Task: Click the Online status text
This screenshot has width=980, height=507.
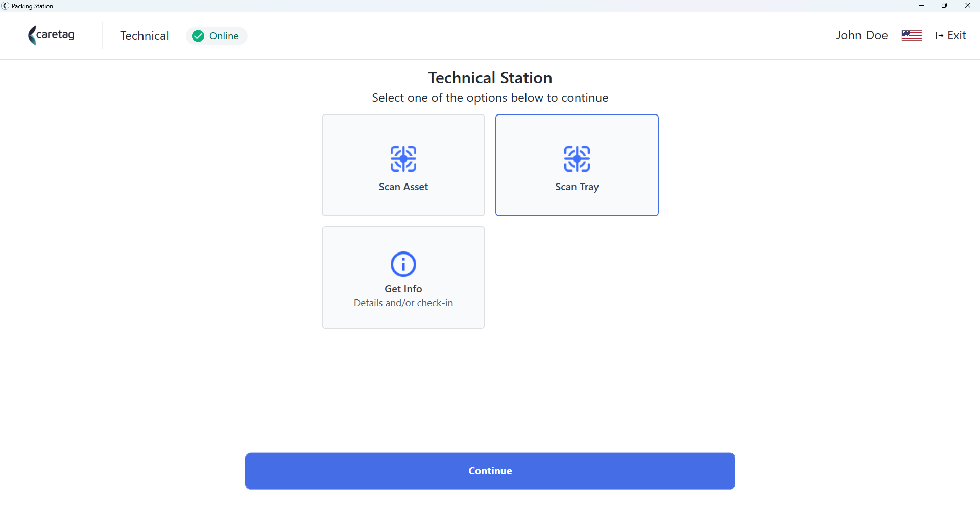Action: [224, 36]
